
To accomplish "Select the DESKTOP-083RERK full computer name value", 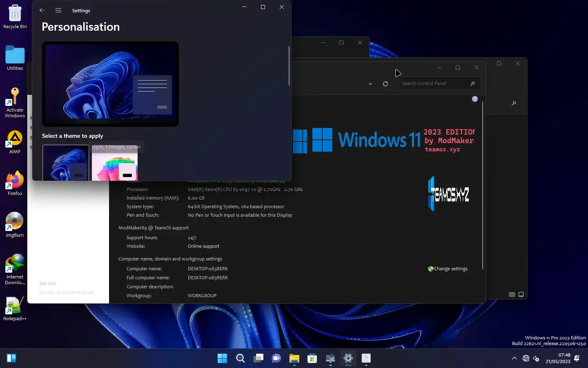I will click(208, 278).
